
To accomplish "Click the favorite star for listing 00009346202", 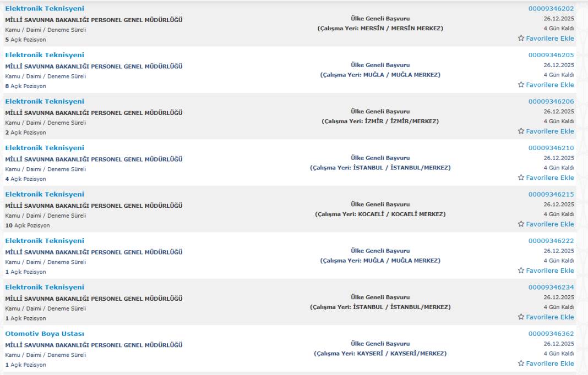I will click(521, 38).
